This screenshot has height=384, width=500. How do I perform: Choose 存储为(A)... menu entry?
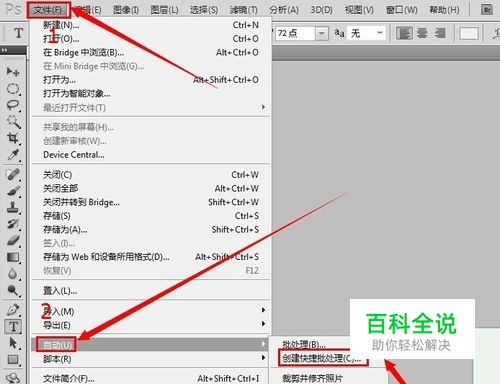(x=151, y=230)
